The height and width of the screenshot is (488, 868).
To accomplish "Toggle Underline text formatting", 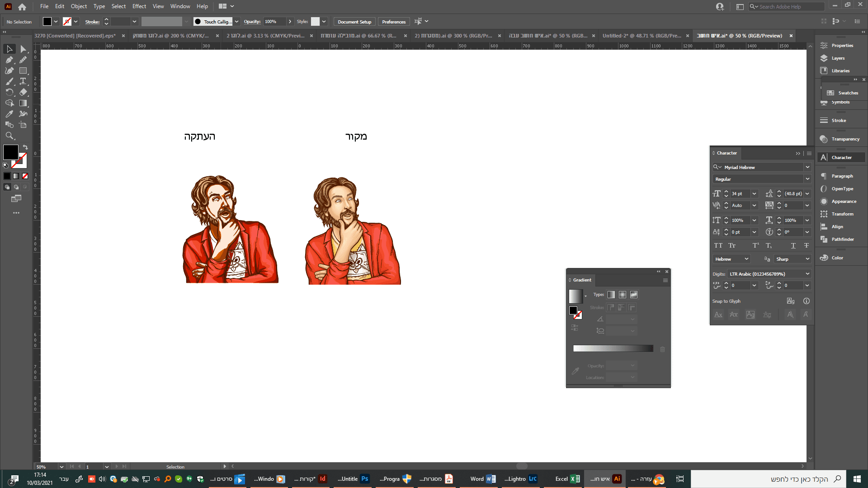I will [x=793, y=245].
